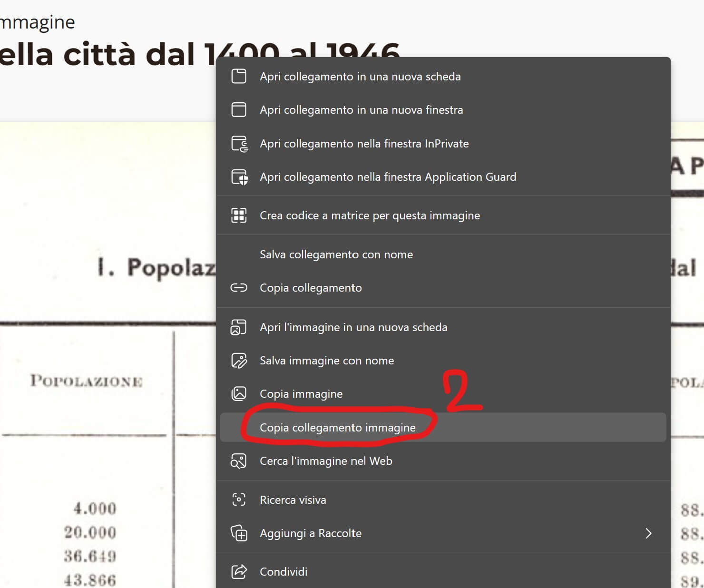Expand the 'Aggiungi a Raccolte' submenu arrow
The height and width of the screenshot is (588, 704).
tap(648, 533)
